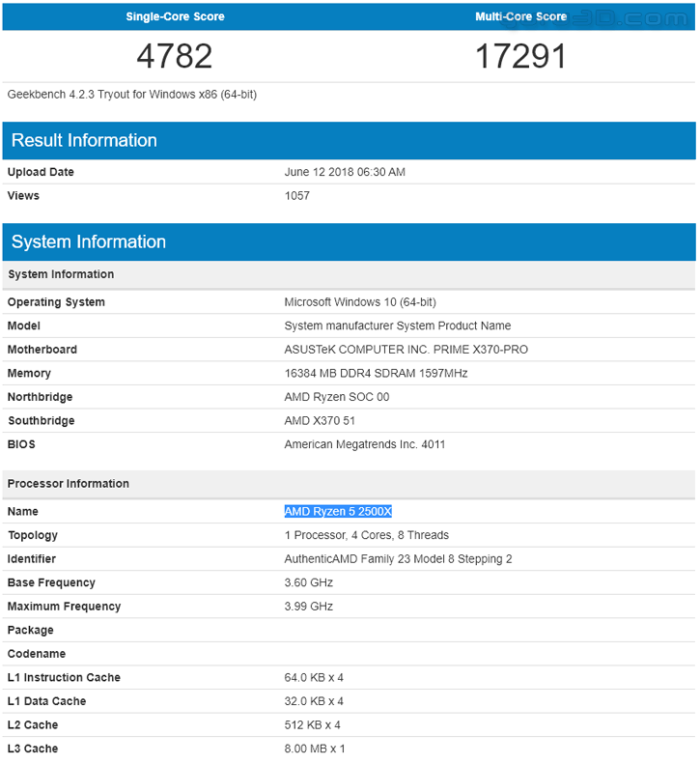
Task: Click the June 12 2018 06:30 AM value
Action: pyautogui.click(x=345, y=172)
